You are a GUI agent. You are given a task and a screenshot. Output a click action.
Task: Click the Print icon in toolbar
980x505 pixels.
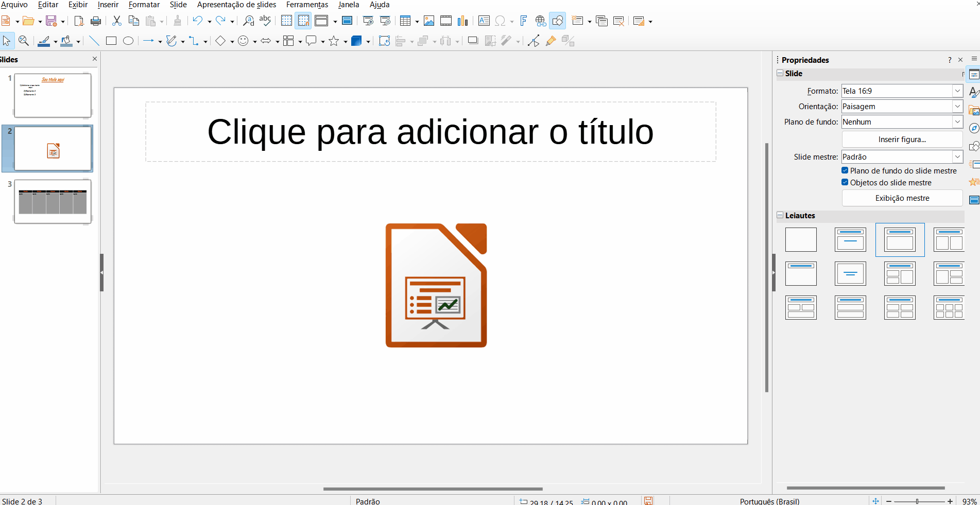click(96, 21)
